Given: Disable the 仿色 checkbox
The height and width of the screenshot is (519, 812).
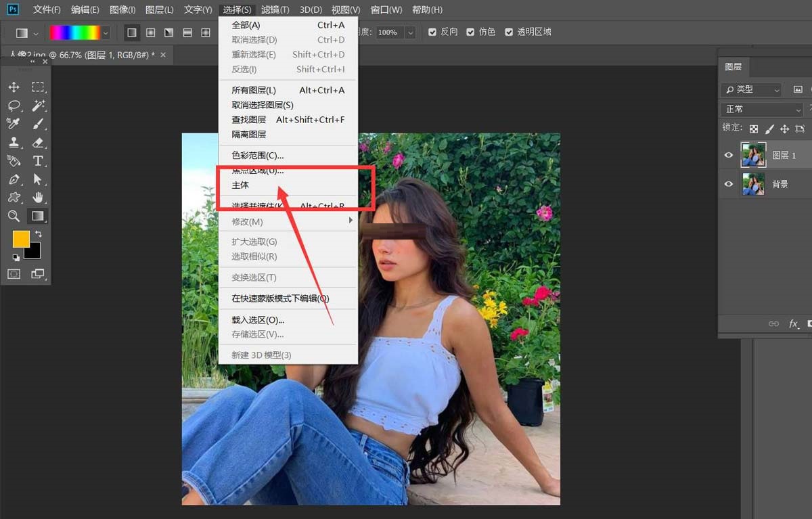Looking at the screenshot, I should coord(471,31).
